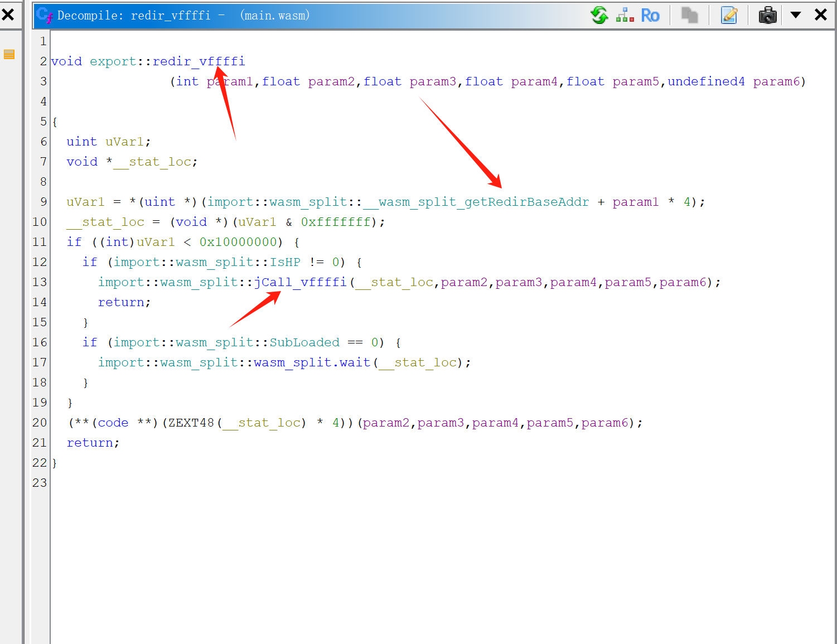Click the opening brace on line 5

54,122
